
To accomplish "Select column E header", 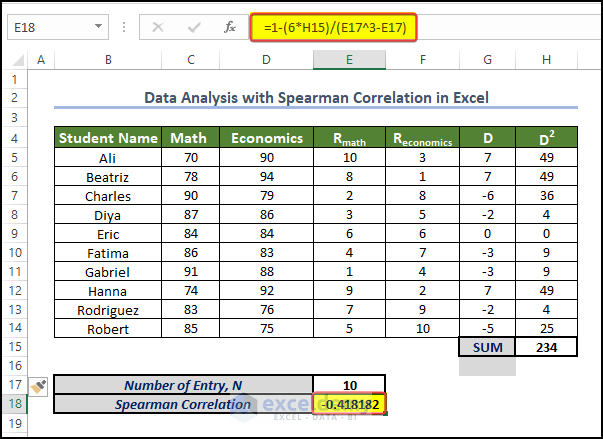I will (x=349, y=61).
